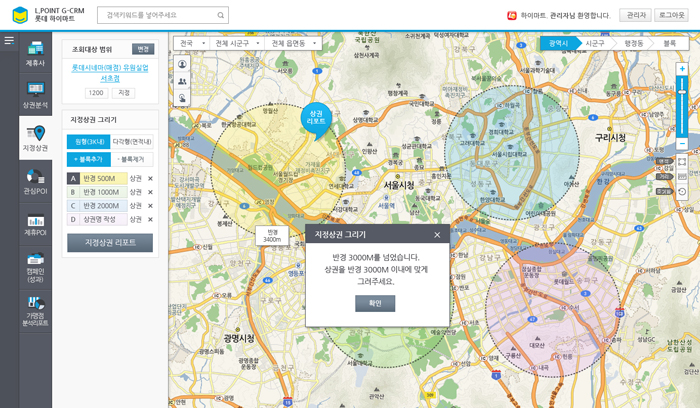The width and height of the screenshot is (700, 408).
Task: Toggle the + 블록추가 mode
Action: click(x=88, y=159)
